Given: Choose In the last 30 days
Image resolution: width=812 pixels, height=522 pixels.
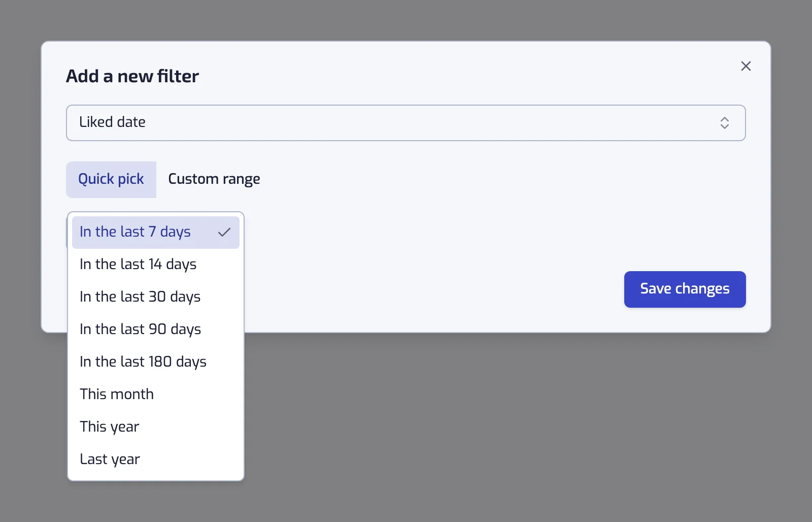Looking at the screenshot, I should click(x=155, y=297).
